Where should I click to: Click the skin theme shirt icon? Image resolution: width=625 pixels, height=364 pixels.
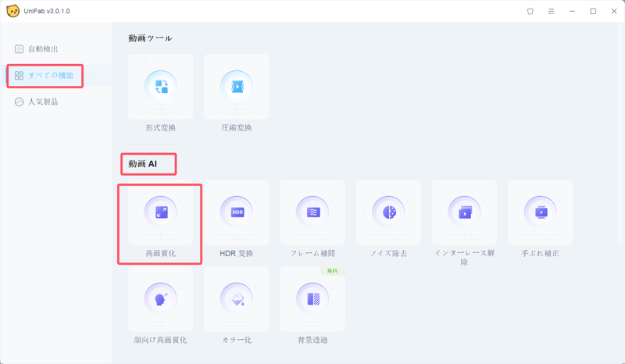coord(530,12)
